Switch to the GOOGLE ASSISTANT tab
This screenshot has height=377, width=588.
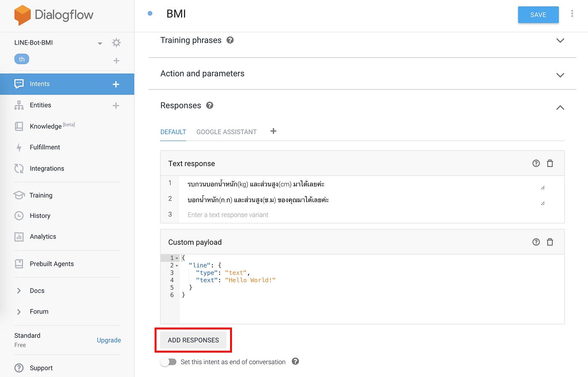point(226,132)
